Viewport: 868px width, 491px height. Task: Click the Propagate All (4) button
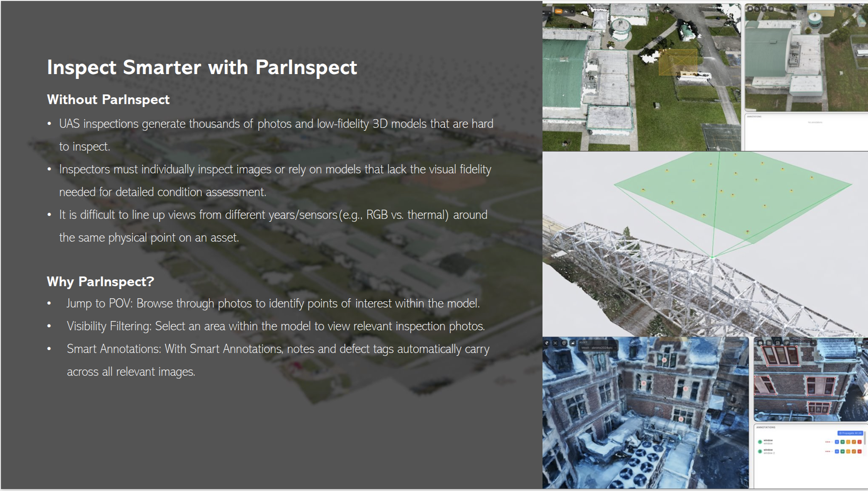[850, 433]
